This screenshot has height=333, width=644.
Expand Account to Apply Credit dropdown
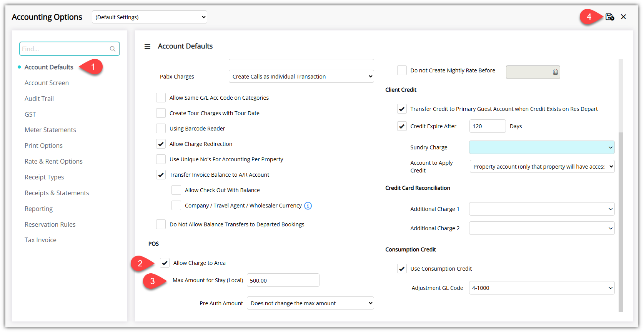coord(542,166)
